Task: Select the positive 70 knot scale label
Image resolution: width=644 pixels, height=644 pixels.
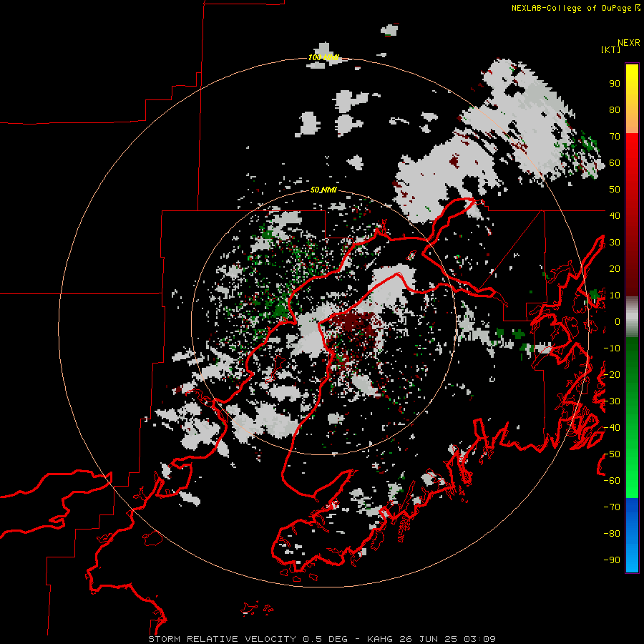Action: (x=615, y=137)
